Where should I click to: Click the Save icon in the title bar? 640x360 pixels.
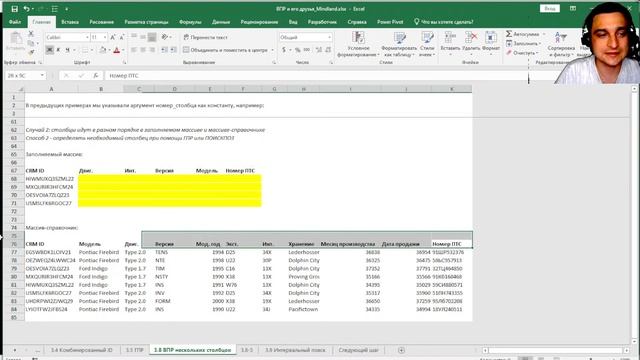point(14,9)
